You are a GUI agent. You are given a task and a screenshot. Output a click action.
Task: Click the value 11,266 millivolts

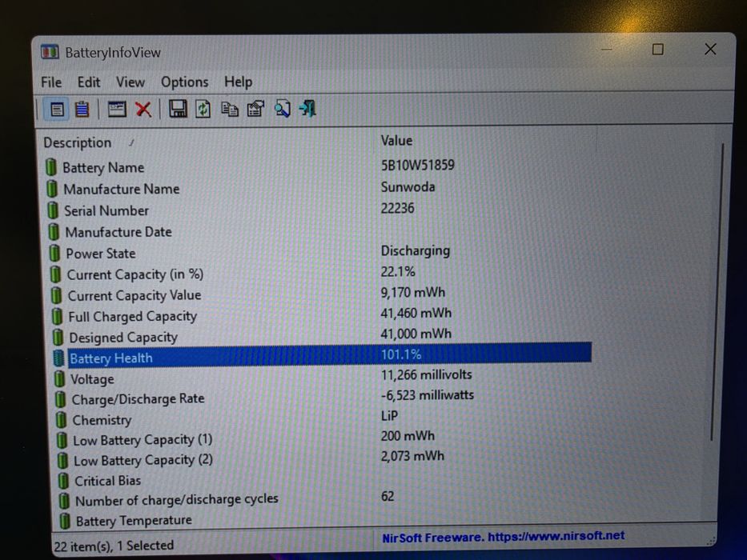426,374
